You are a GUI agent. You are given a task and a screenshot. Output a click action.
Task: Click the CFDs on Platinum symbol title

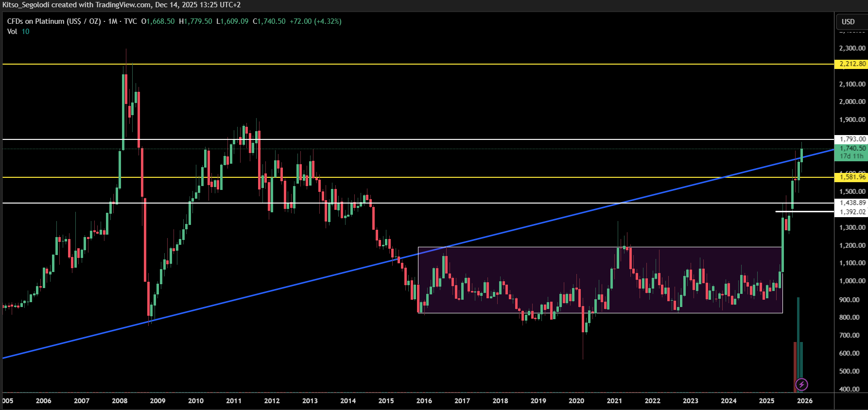pyautogui.click(x=54, y=21)
